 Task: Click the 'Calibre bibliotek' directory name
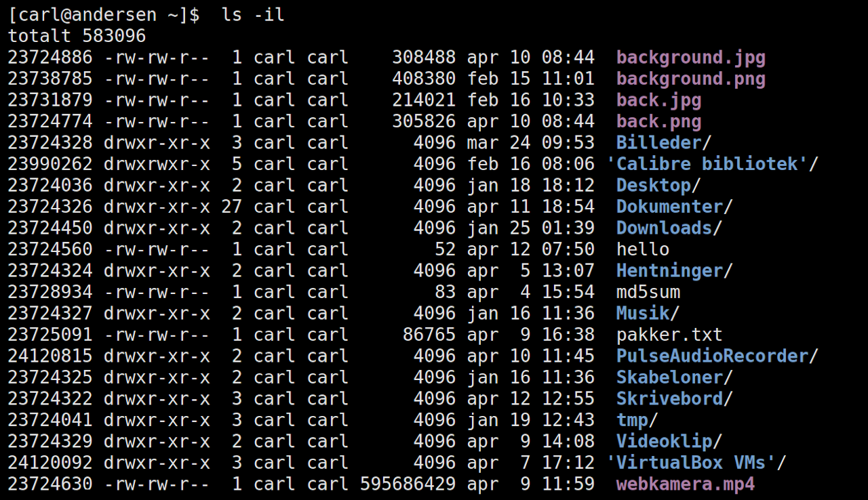point(708,165)
